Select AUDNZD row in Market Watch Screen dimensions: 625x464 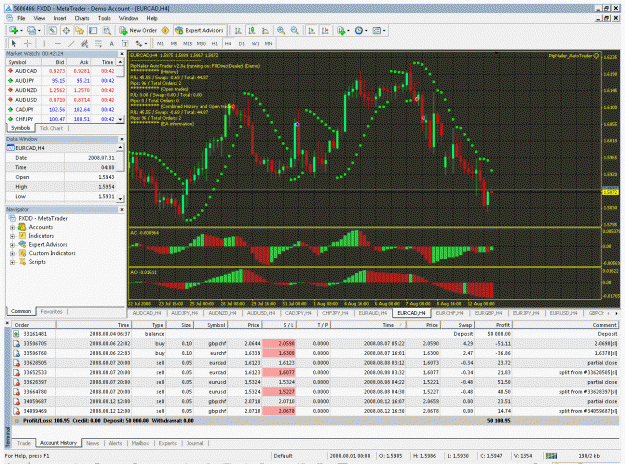[x=63, y=90]
